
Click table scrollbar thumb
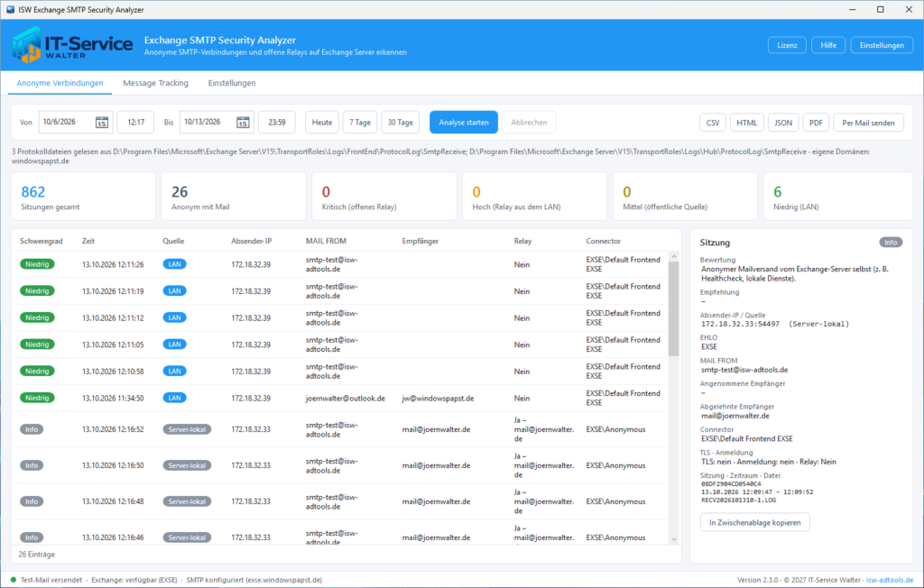tap(673, 308)
